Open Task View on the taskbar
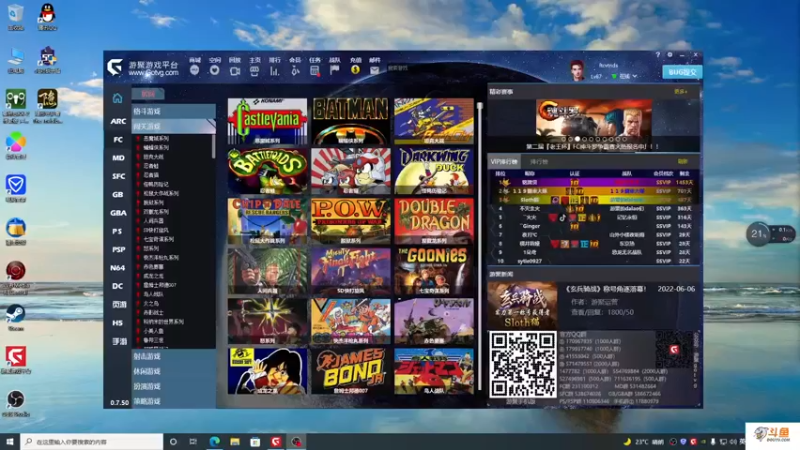 pyautogui.click(x=193, y=441)
